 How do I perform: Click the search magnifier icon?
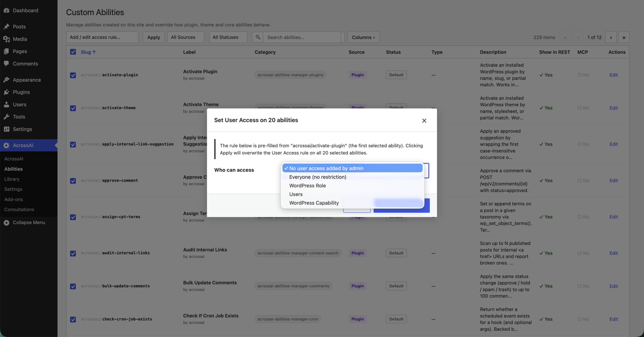tap(258, 37)
